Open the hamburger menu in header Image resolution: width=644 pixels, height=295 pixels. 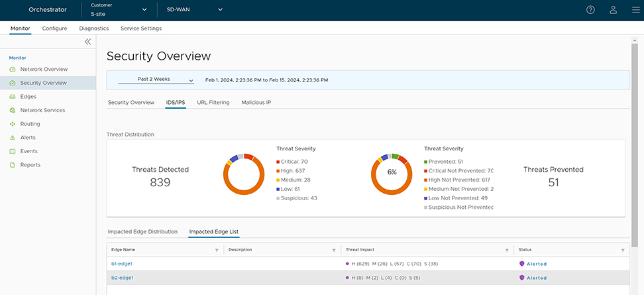coord(635,10)
